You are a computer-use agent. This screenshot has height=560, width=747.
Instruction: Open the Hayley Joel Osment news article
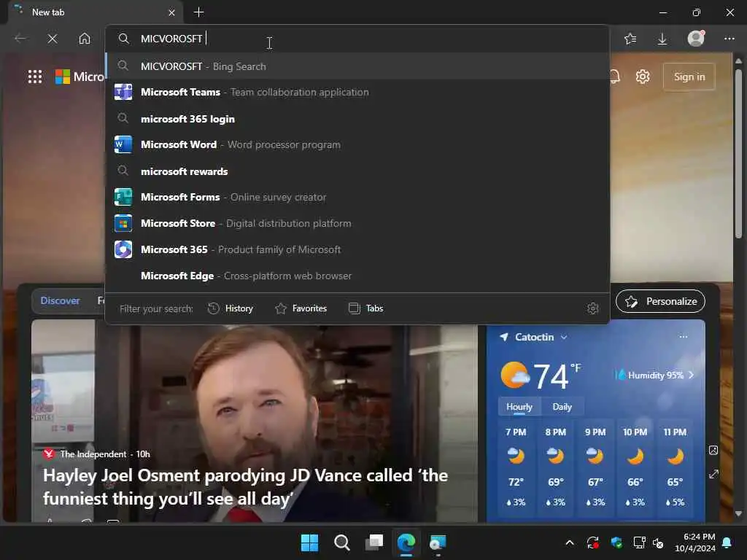click(245, 486)
